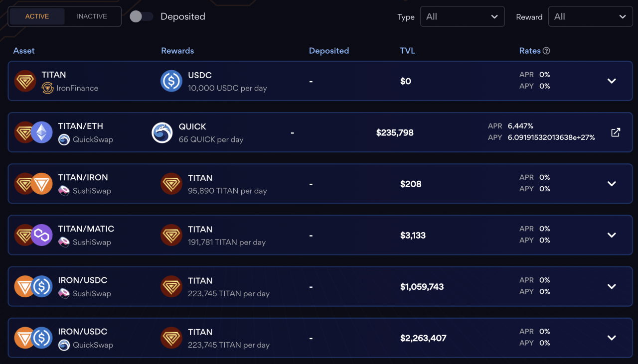Open the Type filter dropdown
Image resolution: width=638 pixels, height=364 pixels.
(x=462, y=16)
